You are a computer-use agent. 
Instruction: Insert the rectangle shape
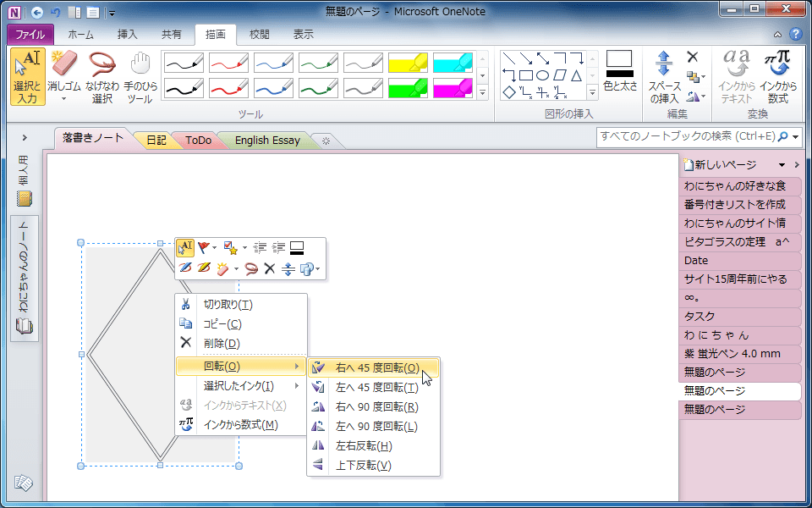click(526, 75)
